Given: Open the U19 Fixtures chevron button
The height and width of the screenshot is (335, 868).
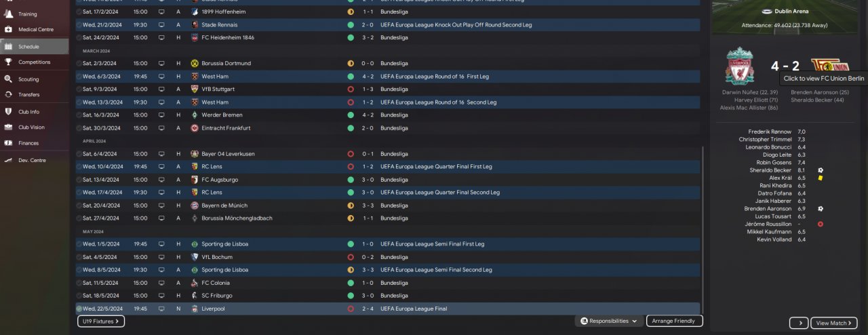Looking at the screenshot, I should (101, 321).
